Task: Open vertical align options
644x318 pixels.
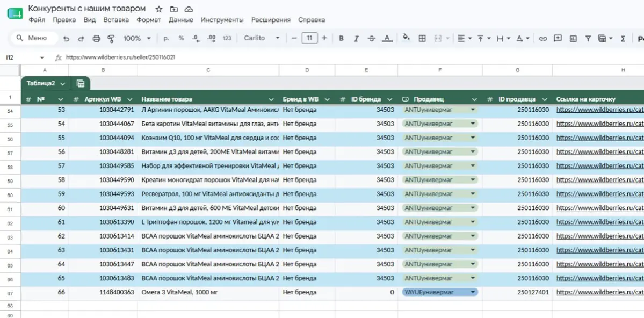Action: point(484,38)
